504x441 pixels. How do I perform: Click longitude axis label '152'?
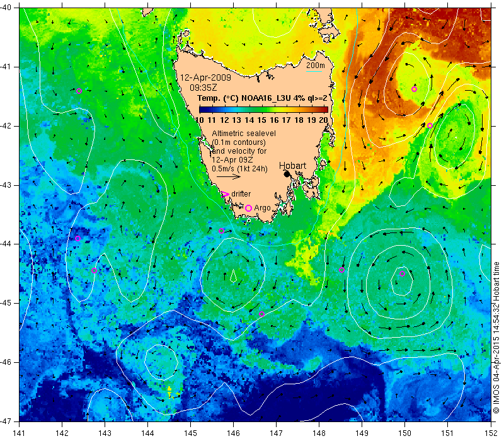point(491,433)
